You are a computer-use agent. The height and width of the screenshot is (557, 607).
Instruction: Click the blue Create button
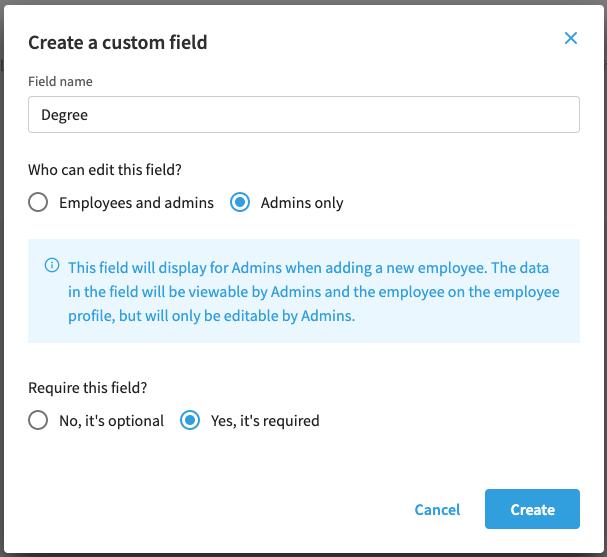pyautogui.click(x=532, y=509)
